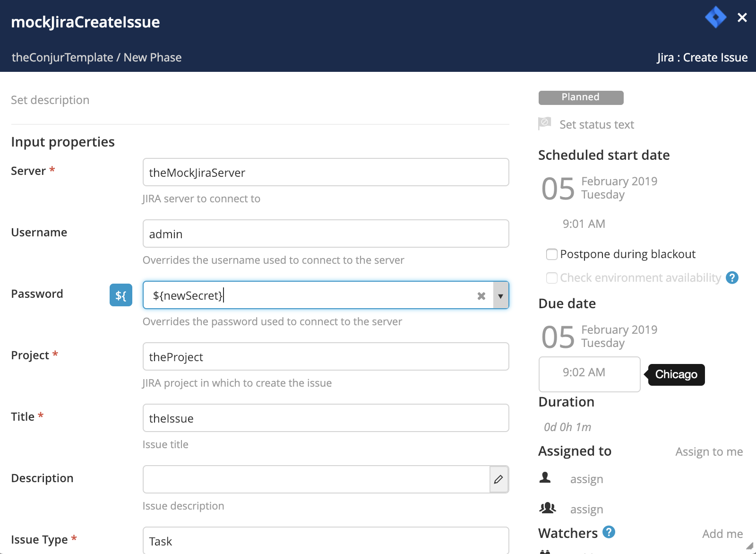Click the Jira diamond logo icon
The width and height of the screenshot is (756, 554).
[715, 17]
